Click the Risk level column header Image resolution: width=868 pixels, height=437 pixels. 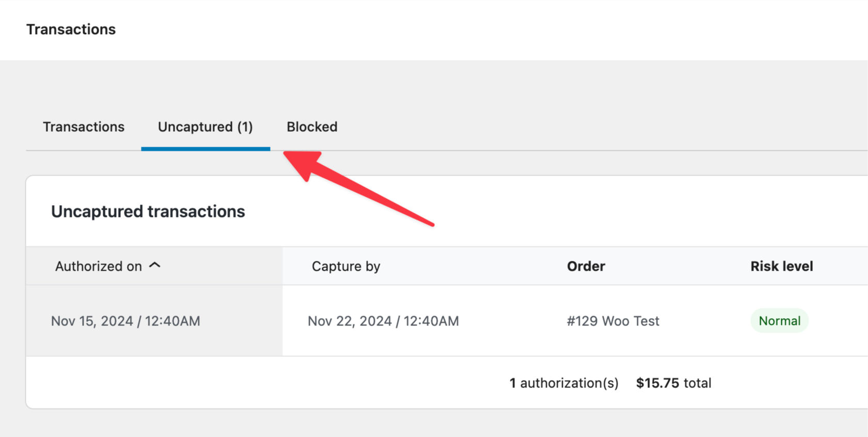pos(781,266)
